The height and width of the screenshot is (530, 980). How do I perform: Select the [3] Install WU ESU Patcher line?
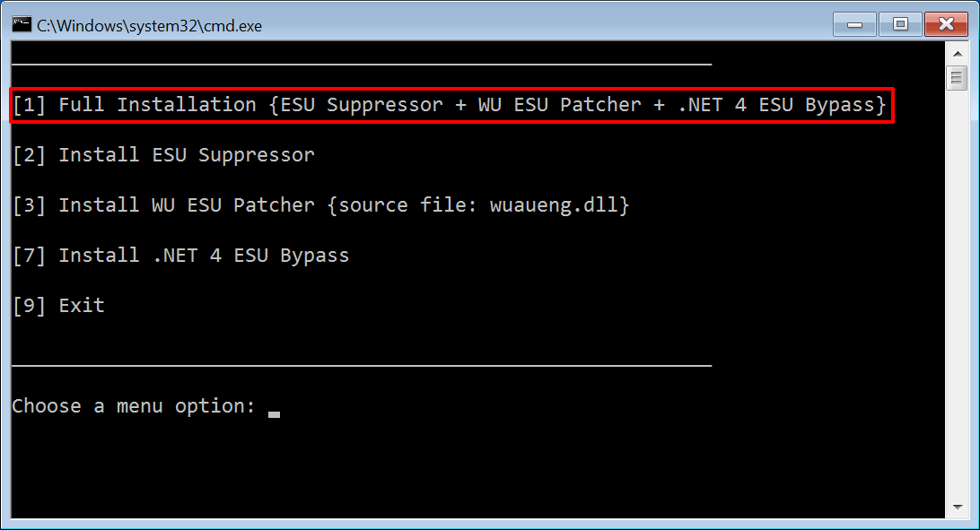(x=321, y=204)
